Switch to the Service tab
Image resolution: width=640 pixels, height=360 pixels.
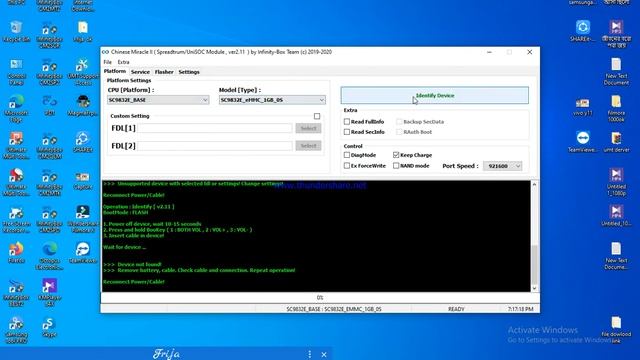coord(140,72)
